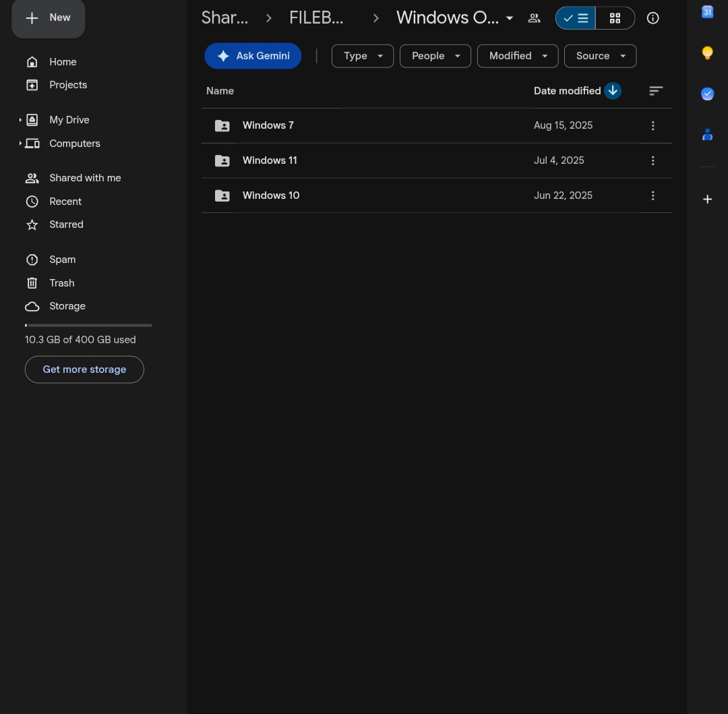The image size is (728, 714).
Task: Click the Spam warning icon
Action: tap(32, 260)
